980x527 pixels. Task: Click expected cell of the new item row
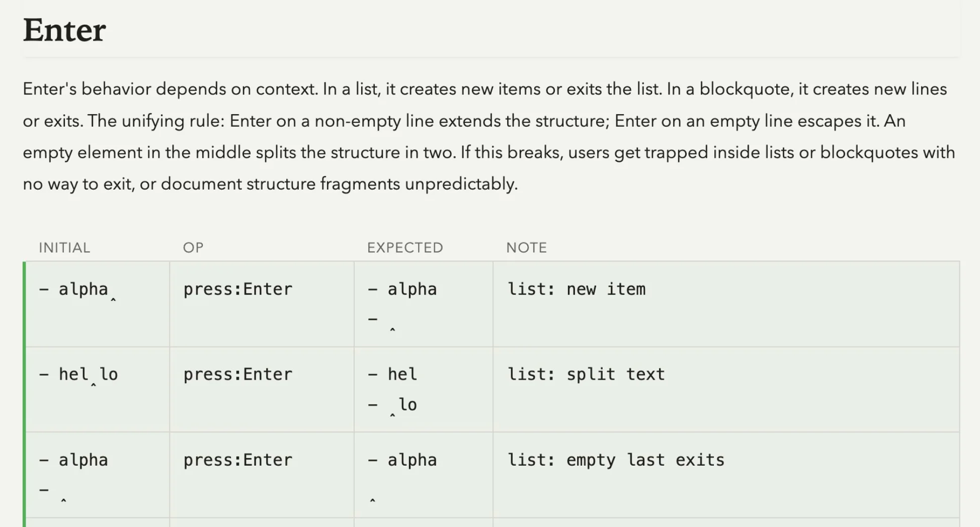click(424, 304)
